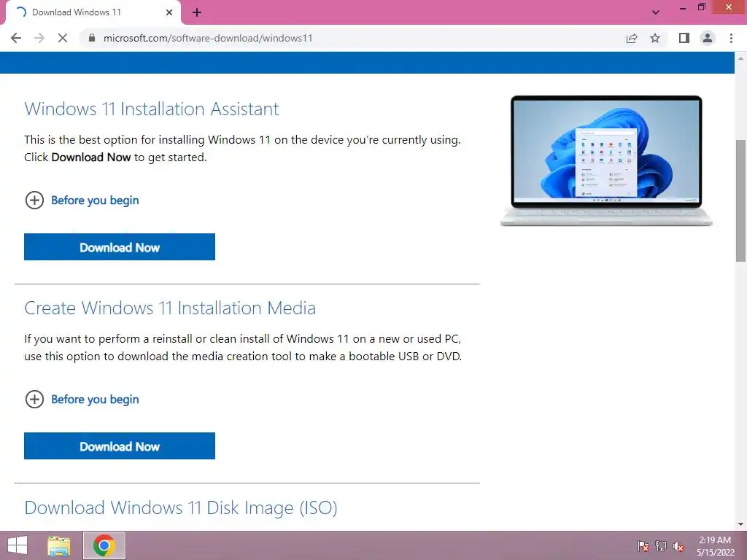Bookmark this page with the star icon

(655, 38)
